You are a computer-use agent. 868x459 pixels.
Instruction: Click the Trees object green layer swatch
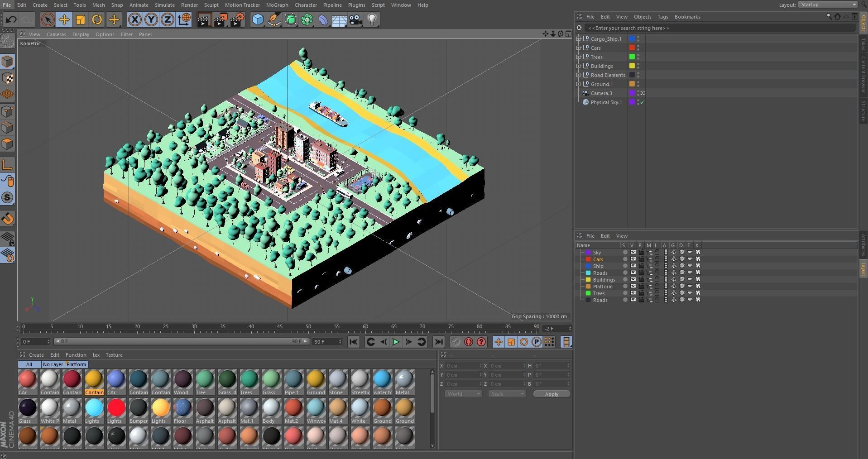point(632,57)
